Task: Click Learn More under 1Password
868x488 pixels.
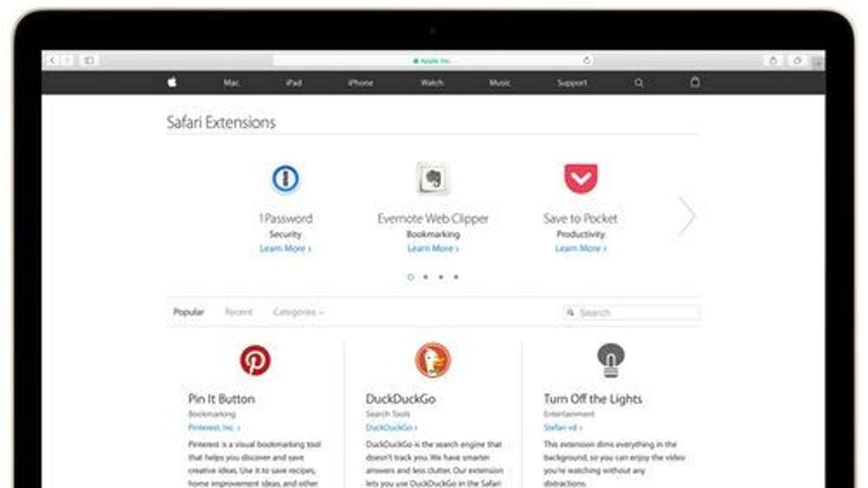Action: point(285,249)
